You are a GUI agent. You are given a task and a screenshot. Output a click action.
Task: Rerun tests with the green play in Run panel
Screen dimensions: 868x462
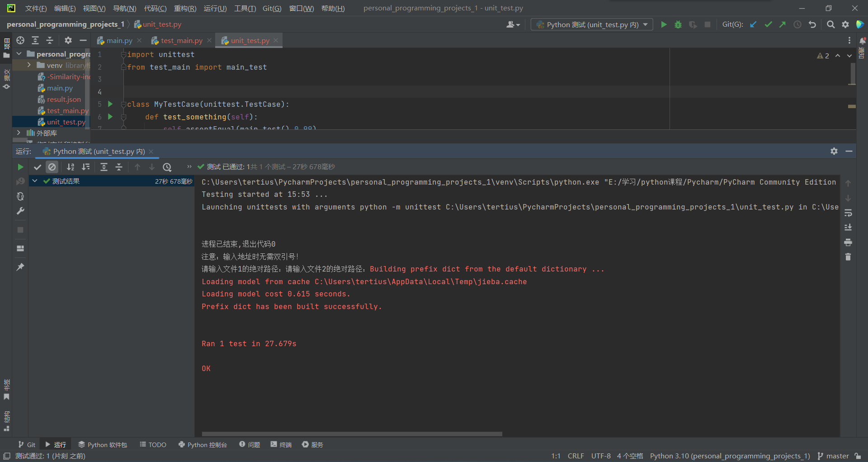click(20, 167)
